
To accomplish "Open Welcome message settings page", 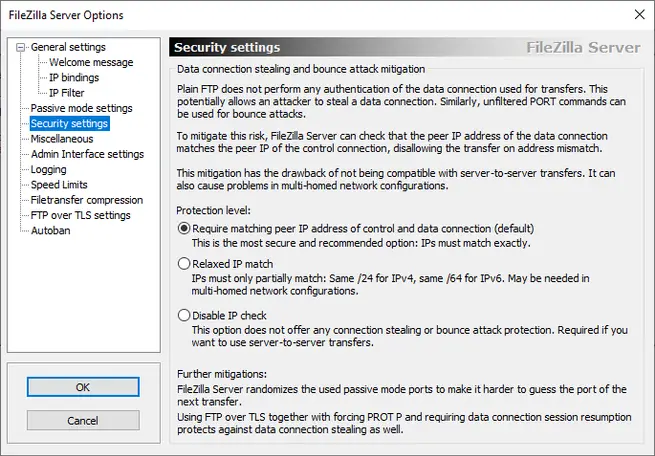I will pyautogui.click(x=91, y=62).
